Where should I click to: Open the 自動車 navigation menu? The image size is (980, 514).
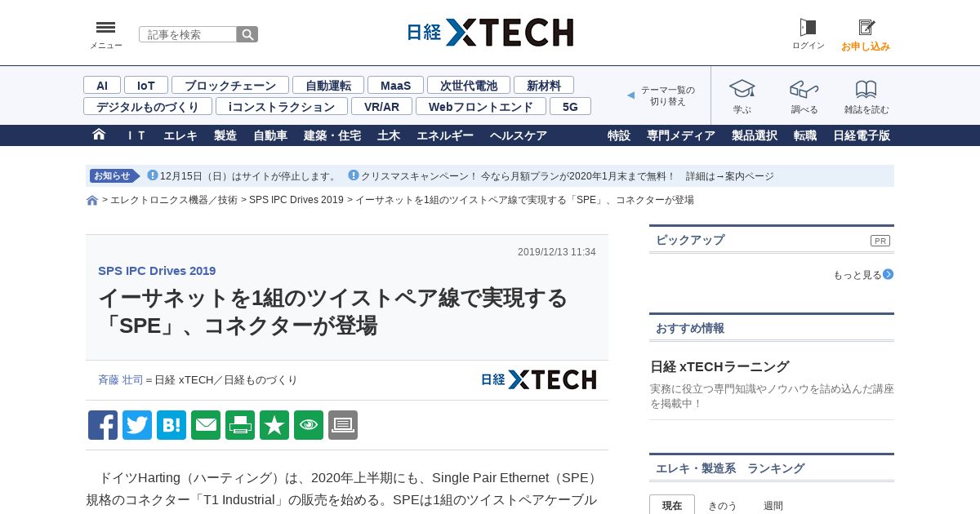(x=270, y=135)
